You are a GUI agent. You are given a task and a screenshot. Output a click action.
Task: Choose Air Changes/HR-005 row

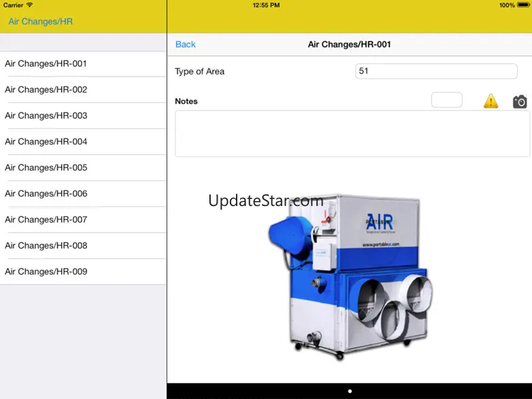[83, 168]
